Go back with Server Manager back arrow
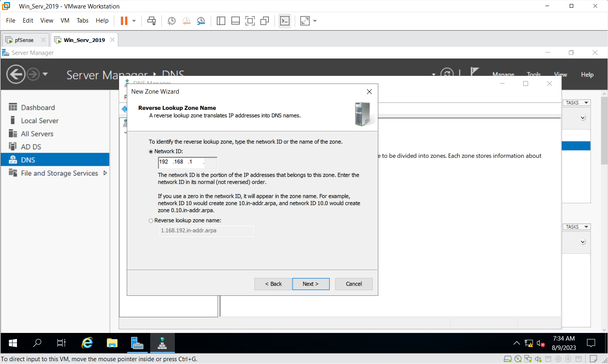608x364 pixels. coord(16,74)
